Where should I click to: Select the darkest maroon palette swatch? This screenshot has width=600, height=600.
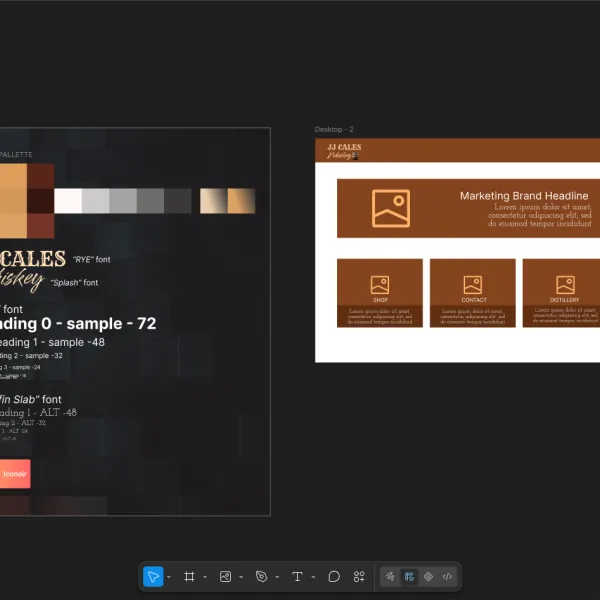point(41,201)
